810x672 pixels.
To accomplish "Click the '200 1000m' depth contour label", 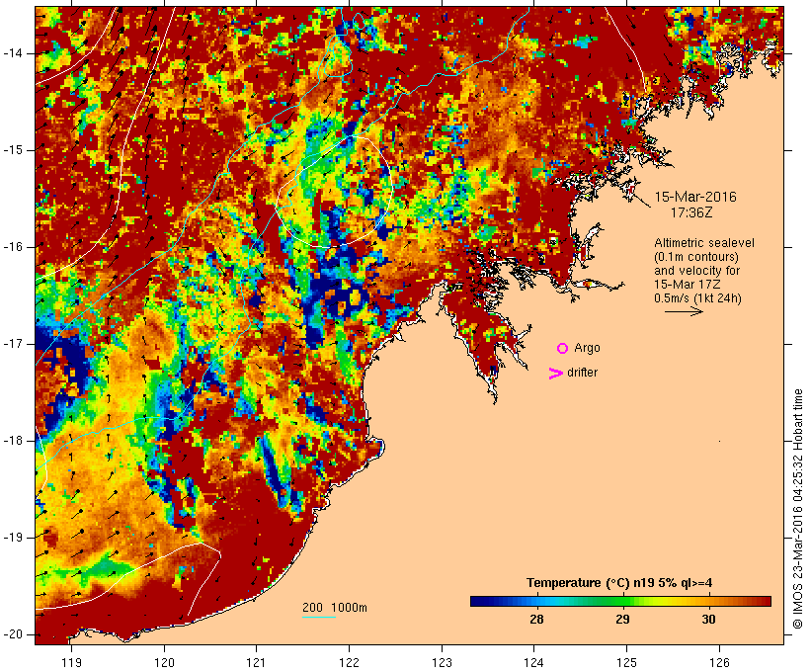I will click(x=335, y=608).
